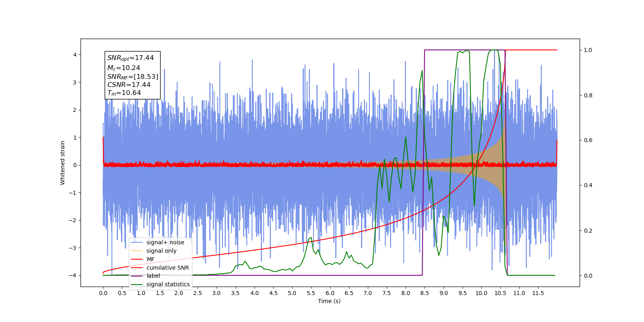Click the SNRMF=[18.53] annotation line
The image size is (644, 322).
click(133, 76)
